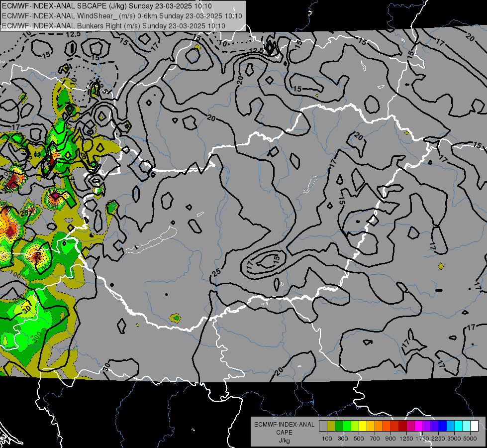Click the yellow-green legend swatch
The image size is (487, 448).
355,426
